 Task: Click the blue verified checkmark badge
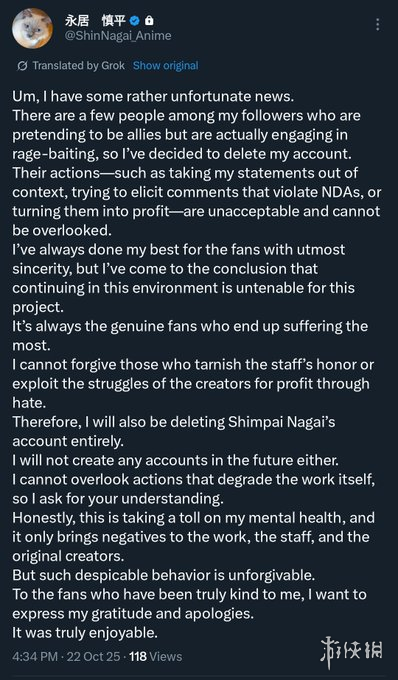[x=134, y=20]
